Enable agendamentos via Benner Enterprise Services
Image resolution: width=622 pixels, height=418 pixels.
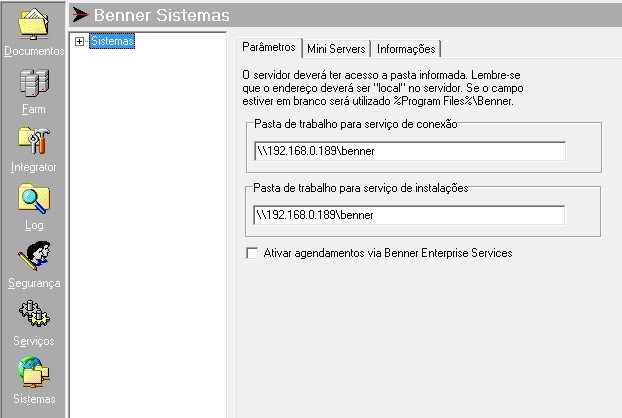pyautogui.click(x=251, y=254)
